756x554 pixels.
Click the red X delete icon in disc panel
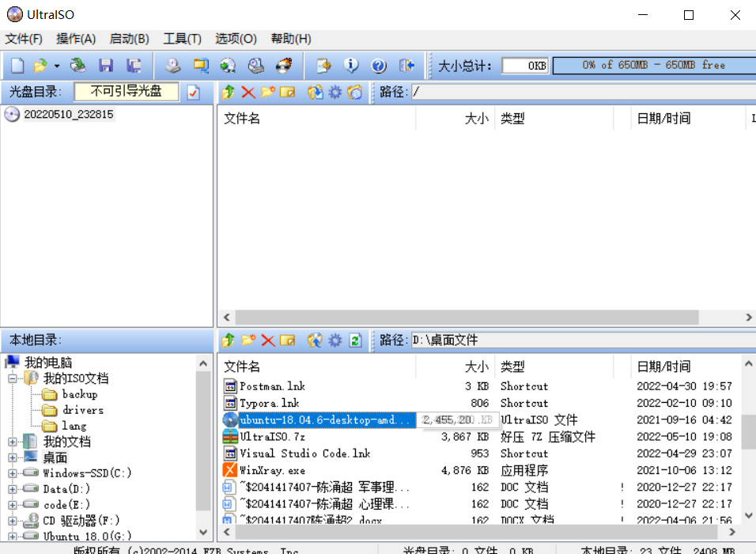(x=248, y=92)
